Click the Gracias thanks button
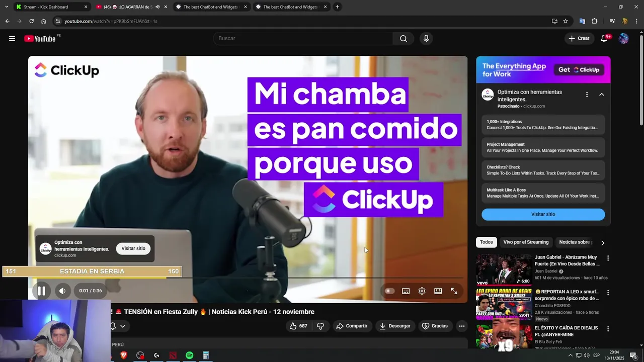Image resolution: width=644 pixels, height=362 pixels. point(435,326)
